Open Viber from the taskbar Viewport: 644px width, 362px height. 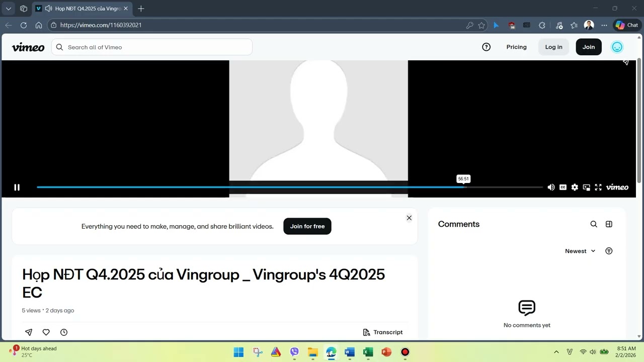[294, 352]
